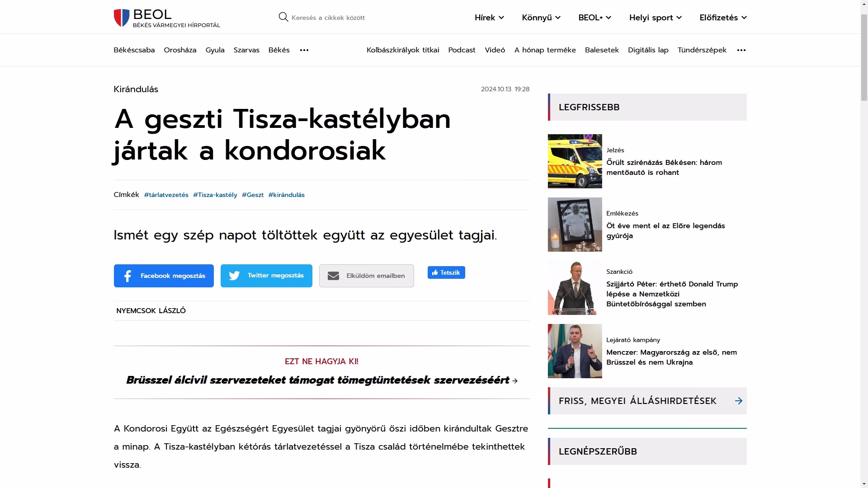The height and width of the screenshot is (488, 868).
Task: Click the Facebook Tetszik like button
Action: 446,272
